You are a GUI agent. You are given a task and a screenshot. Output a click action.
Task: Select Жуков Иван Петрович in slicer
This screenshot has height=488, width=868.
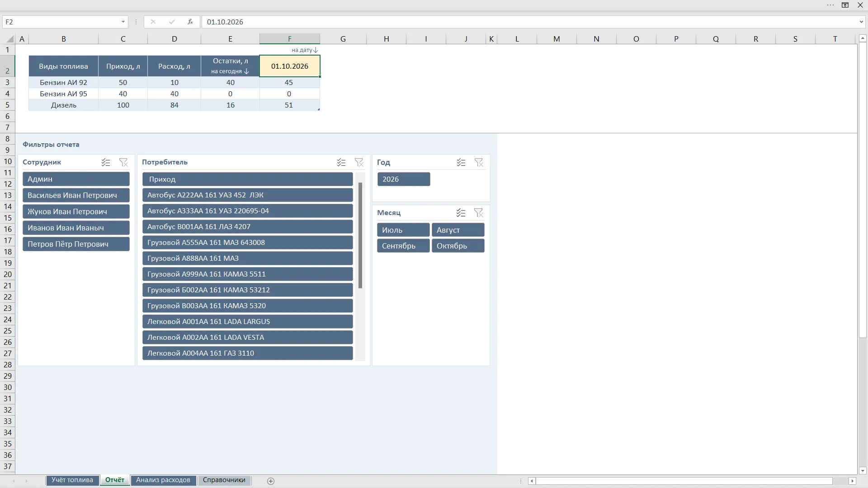click(x=76, y=211)
